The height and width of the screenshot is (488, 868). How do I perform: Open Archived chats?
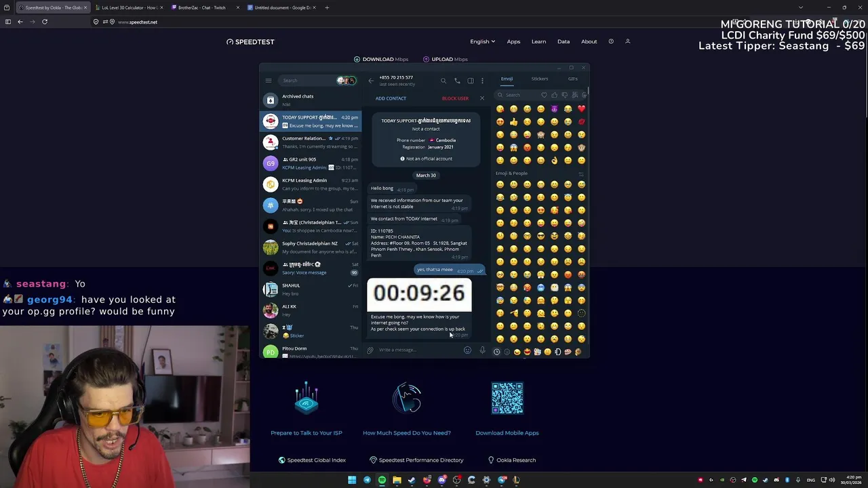pos(311,100)
